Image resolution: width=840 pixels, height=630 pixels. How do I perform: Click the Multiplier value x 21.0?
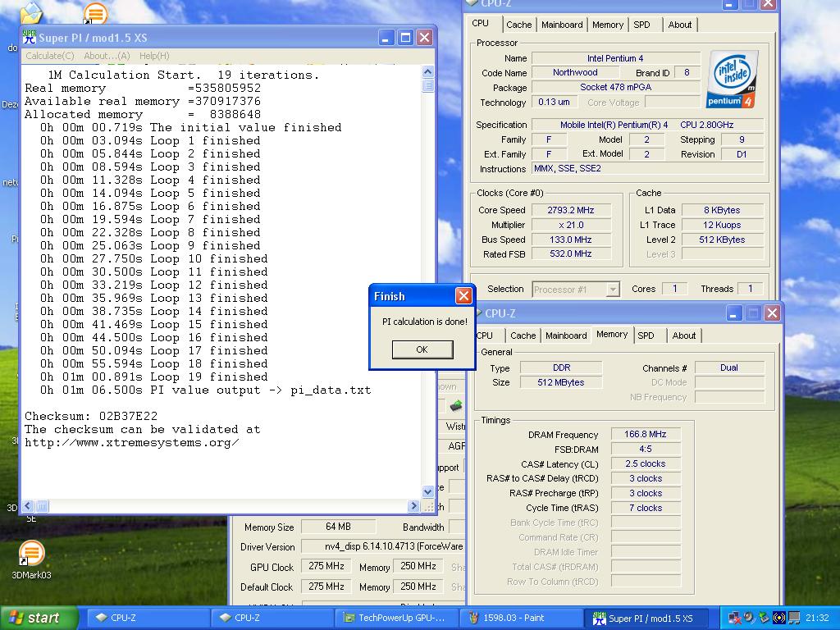[571, 225]
